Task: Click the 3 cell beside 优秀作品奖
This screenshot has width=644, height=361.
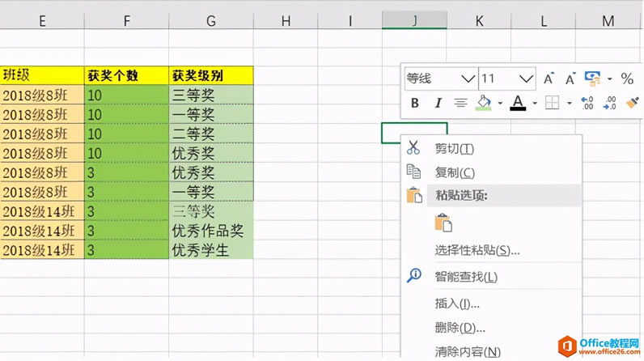Action: (126, 231)
